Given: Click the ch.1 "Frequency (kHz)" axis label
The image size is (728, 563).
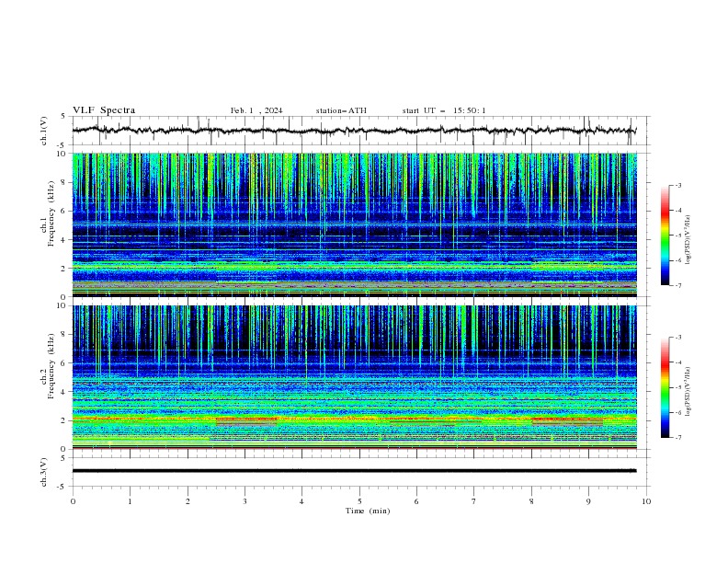Looking at the screenshot, I should [x=51, y=213].
